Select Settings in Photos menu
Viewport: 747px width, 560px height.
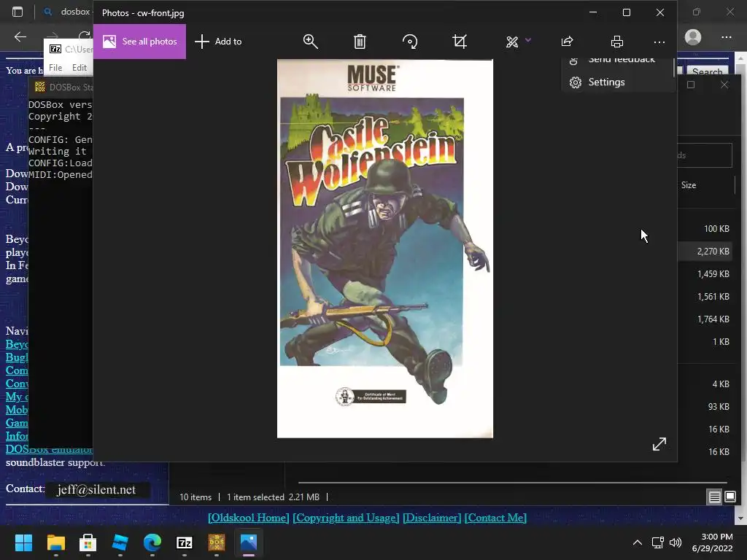click(x=618, y=82)
